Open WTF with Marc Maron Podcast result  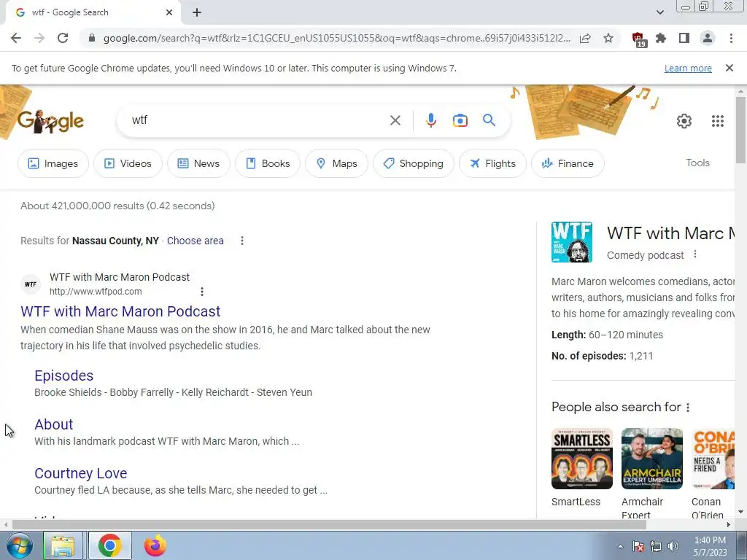click(x=120, y=311)
